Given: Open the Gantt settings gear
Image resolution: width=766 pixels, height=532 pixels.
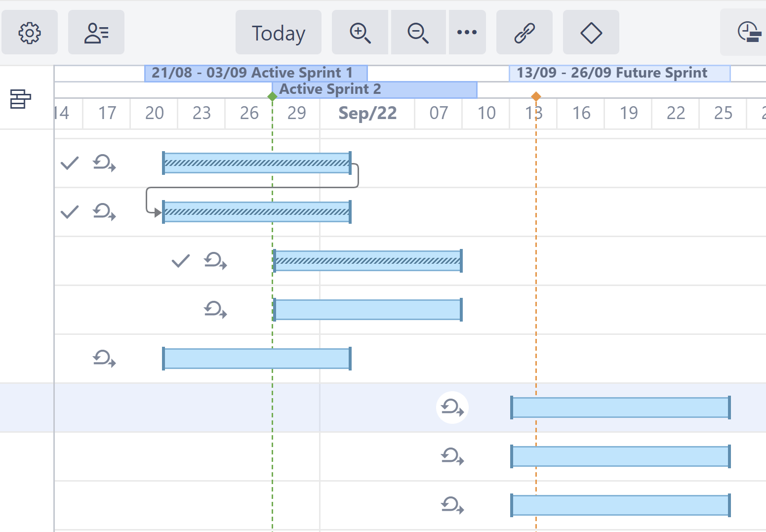Looking at the screenshot, I should click(x=30, y=33).
